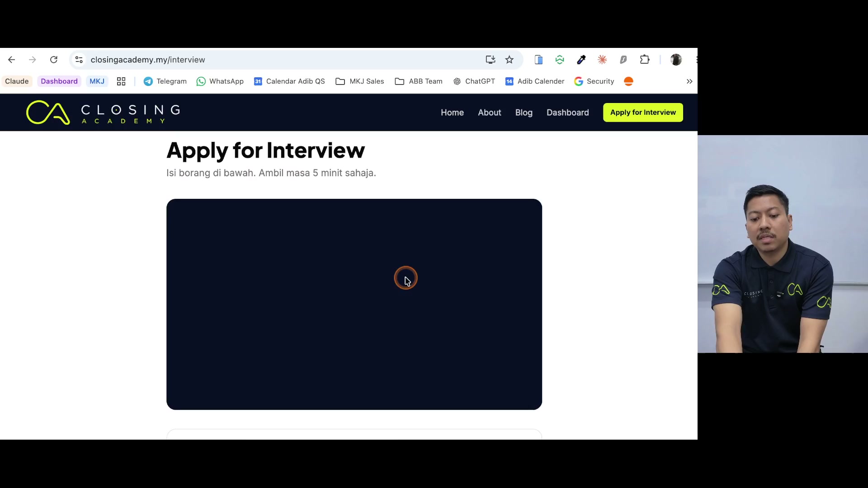Image resolution: width=868 pixels, height=488 pixels.
Task: Open the Blog page in navigation
Action: coord(524,113)
